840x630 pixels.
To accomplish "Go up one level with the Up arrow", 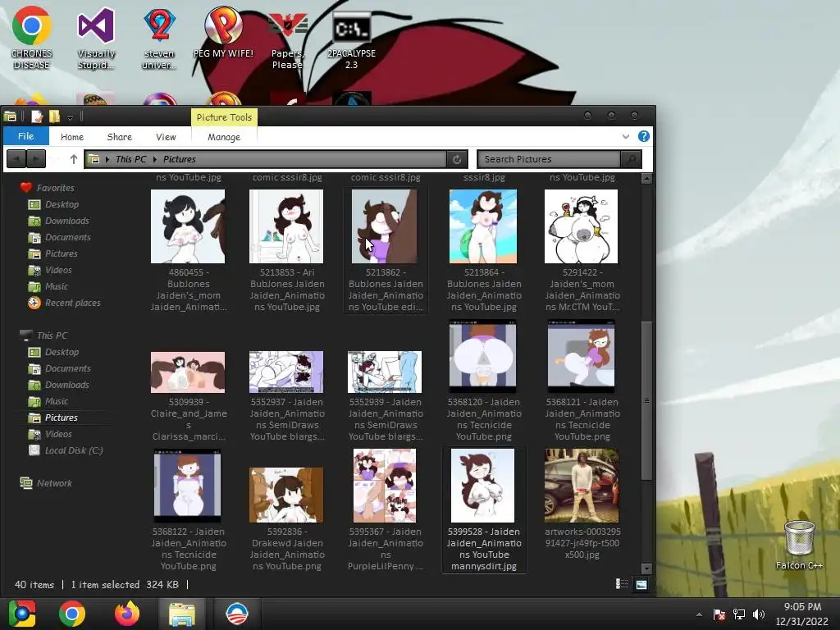I will coord(74,159).
